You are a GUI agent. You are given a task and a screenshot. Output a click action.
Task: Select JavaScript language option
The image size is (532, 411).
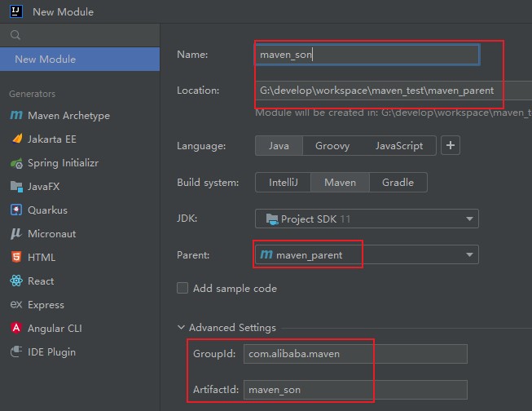tap(399, 146)
